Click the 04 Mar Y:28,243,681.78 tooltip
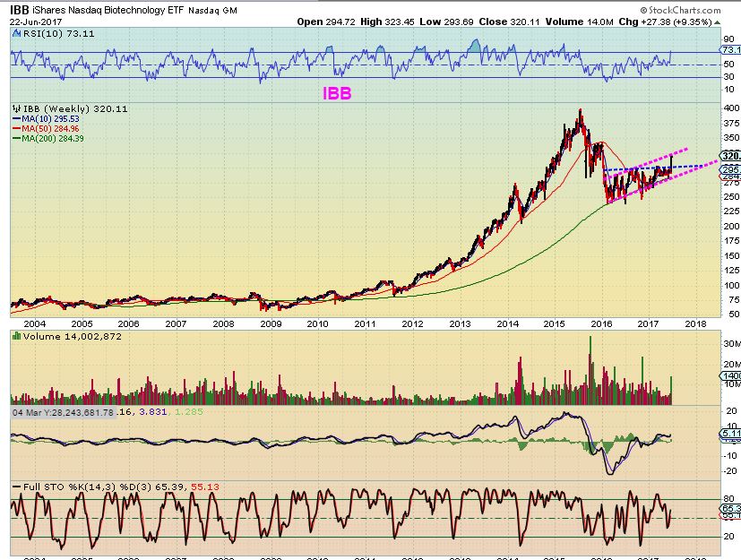The image size is (741, 560). [x=63, y=412]
